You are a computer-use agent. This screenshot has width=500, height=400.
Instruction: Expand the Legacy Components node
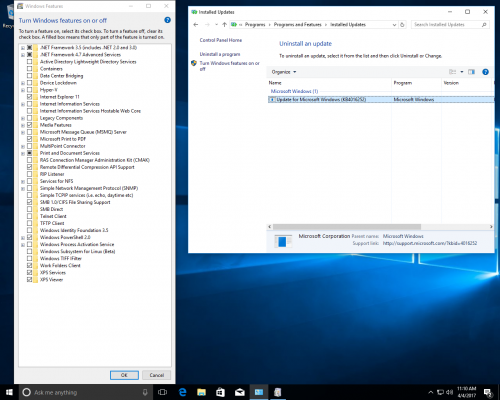tap(23, 118)
